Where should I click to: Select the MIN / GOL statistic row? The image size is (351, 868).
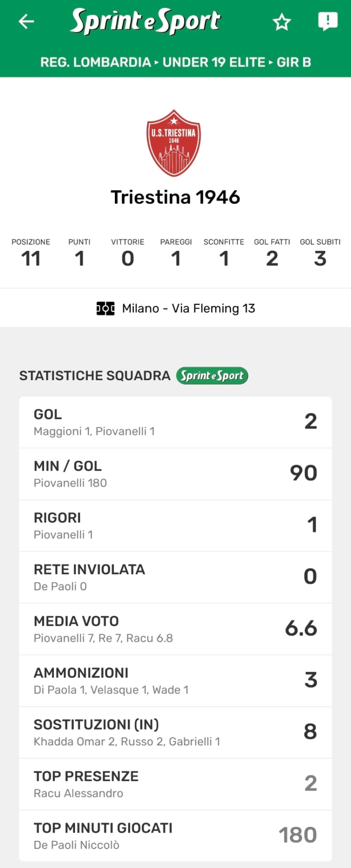point(175,474)
